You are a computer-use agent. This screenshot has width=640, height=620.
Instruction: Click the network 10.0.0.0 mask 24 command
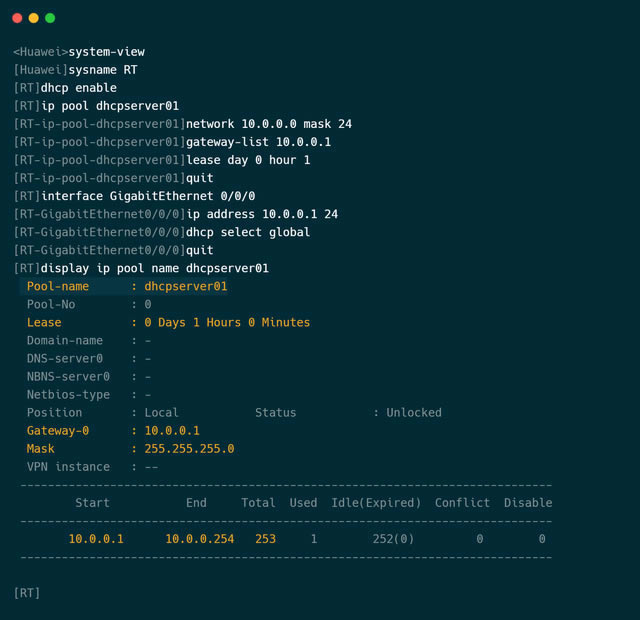pos(268,124)
